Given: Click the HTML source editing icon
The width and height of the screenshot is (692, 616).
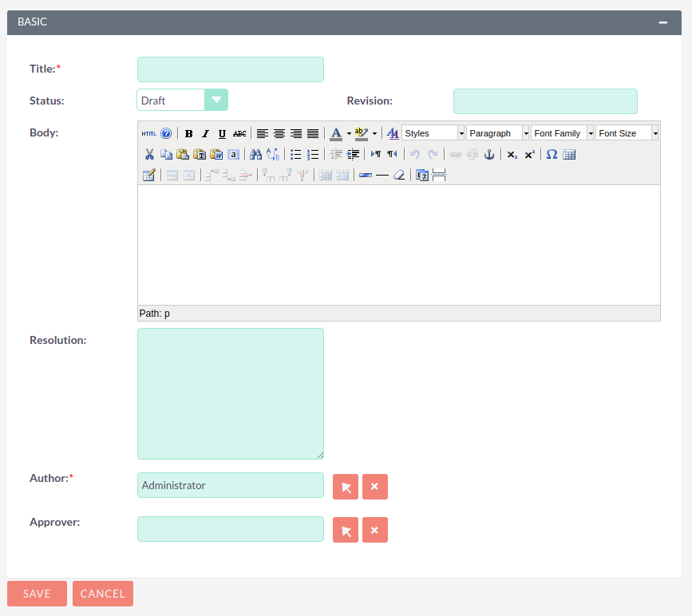Looking at the screenshot, I should click(148, 132).
